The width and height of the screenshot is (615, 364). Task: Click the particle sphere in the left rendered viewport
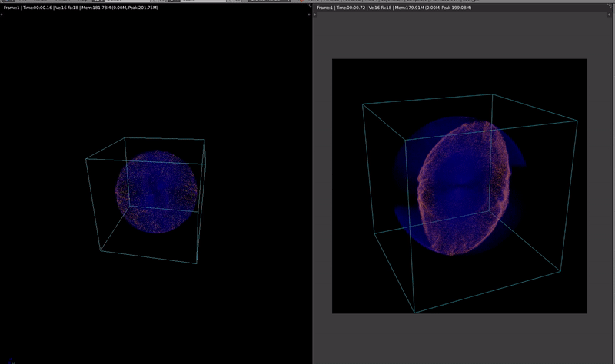click(x=157, y=192)
